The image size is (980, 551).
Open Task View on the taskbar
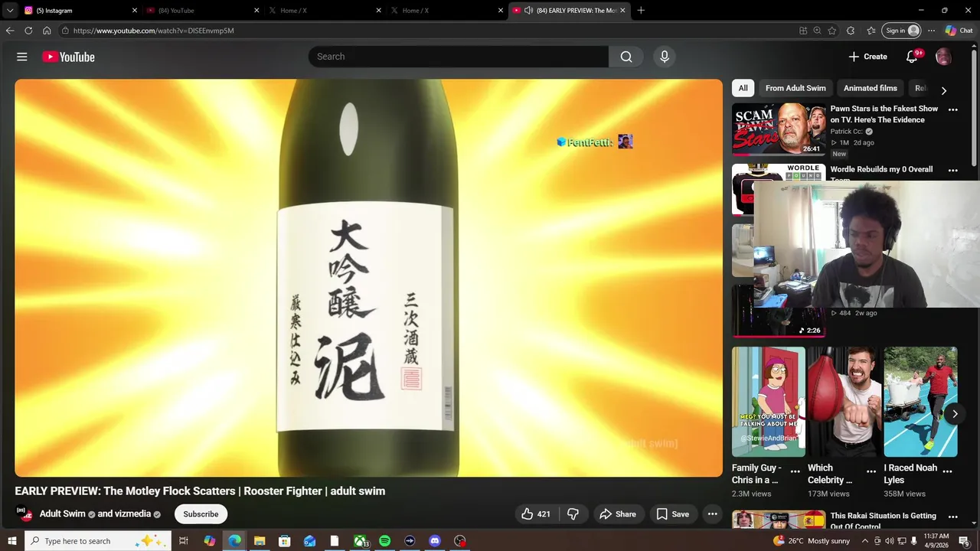tap(184, 541)
